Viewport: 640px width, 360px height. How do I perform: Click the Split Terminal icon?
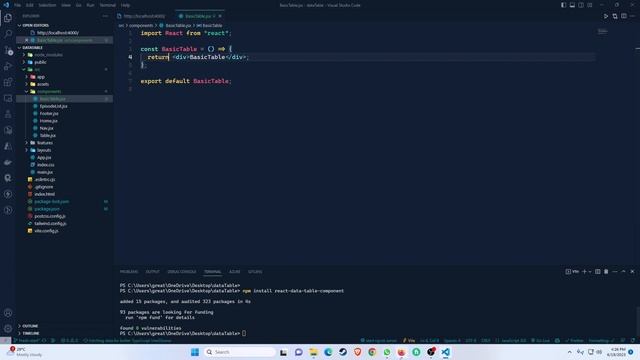598,271
